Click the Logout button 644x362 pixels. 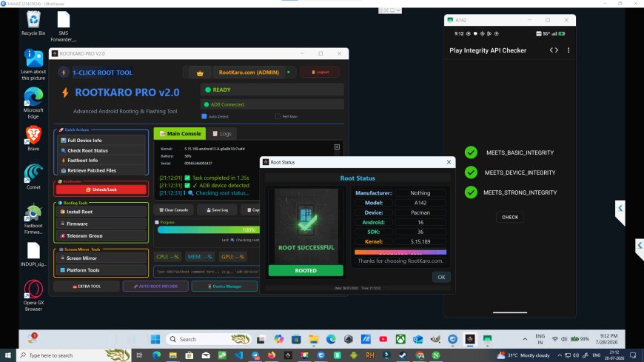[320, 73]
